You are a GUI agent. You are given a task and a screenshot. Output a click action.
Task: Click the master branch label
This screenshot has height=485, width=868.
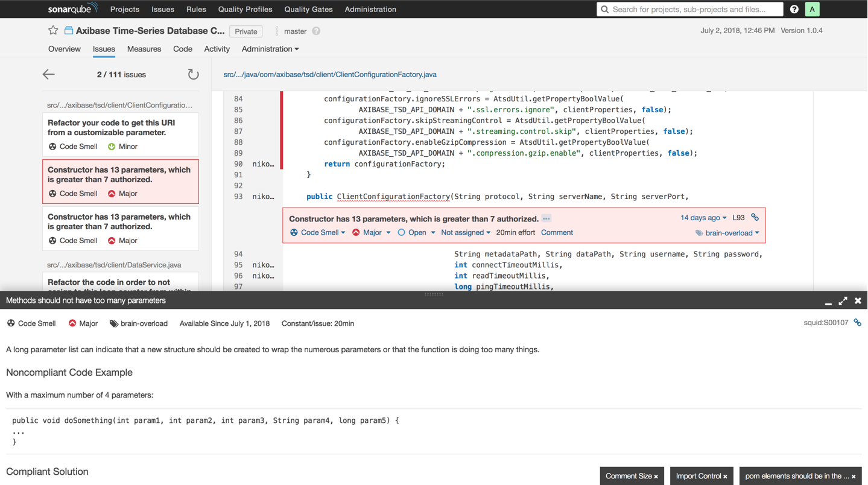click(295, 31)
